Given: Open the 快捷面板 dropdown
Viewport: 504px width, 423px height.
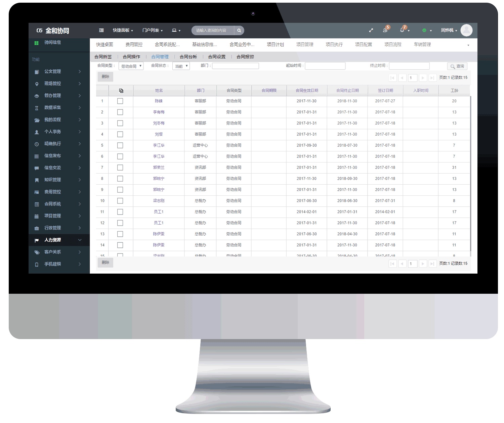Looking at the screenshot, I should point(123,30).
